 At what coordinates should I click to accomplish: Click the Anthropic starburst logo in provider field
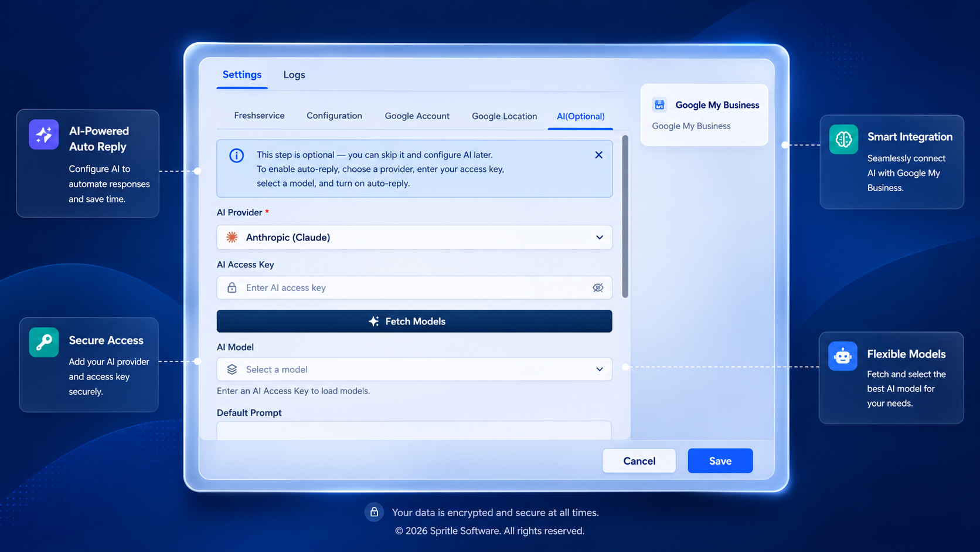232,237
